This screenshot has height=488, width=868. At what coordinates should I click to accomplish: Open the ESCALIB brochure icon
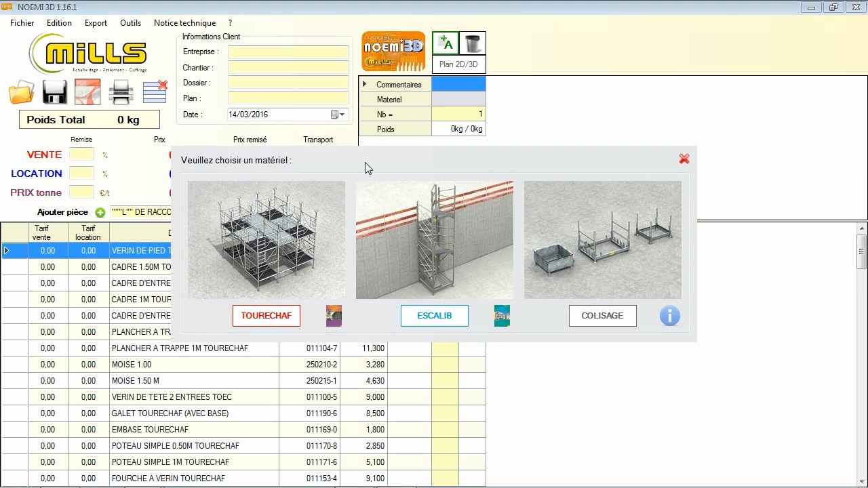coord(502,316)
